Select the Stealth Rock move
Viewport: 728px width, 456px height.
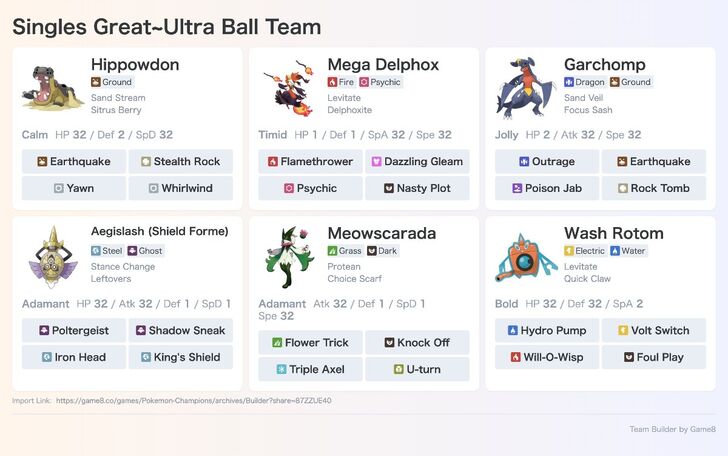[181, 162]
